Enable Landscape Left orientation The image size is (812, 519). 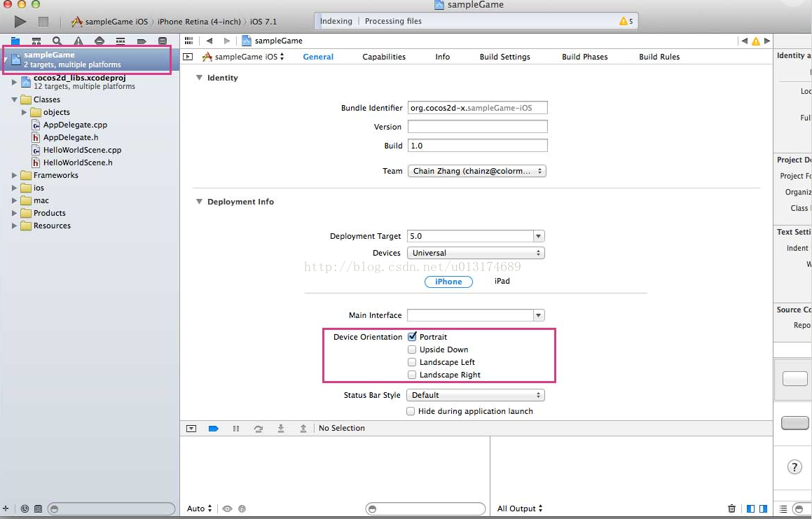412,362
